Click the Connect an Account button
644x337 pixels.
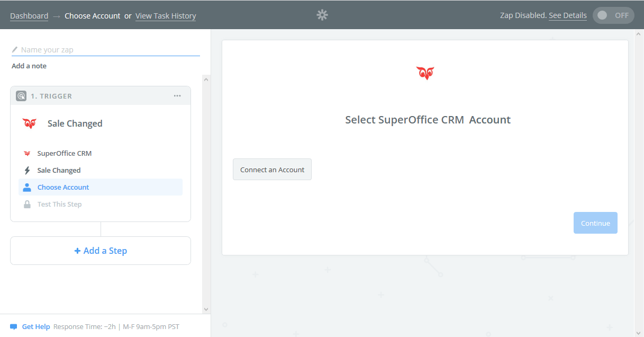272,170
